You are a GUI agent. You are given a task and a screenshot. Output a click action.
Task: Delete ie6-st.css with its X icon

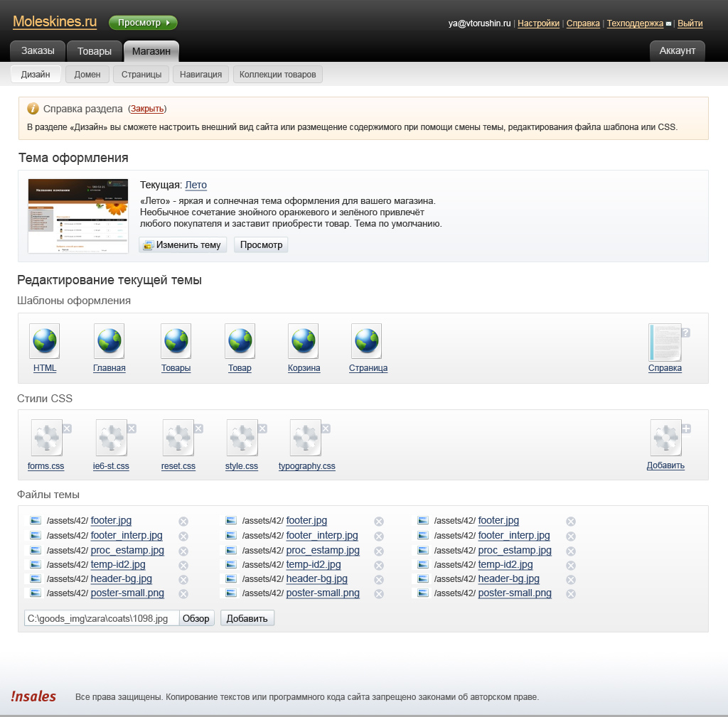click(x=132, y=428)
